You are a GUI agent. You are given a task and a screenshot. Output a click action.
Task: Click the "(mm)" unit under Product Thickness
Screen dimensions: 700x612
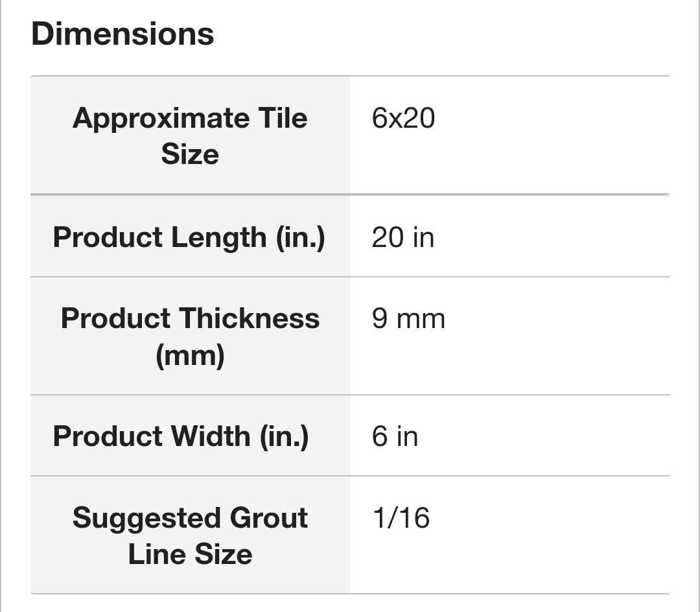[190, 355]
